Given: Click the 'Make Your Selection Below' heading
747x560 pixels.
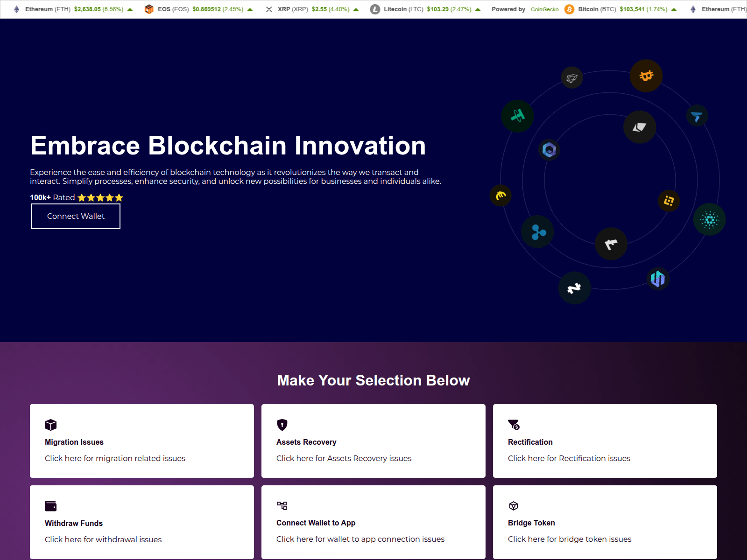Looking at the screenshot, I should click(373, 380).
